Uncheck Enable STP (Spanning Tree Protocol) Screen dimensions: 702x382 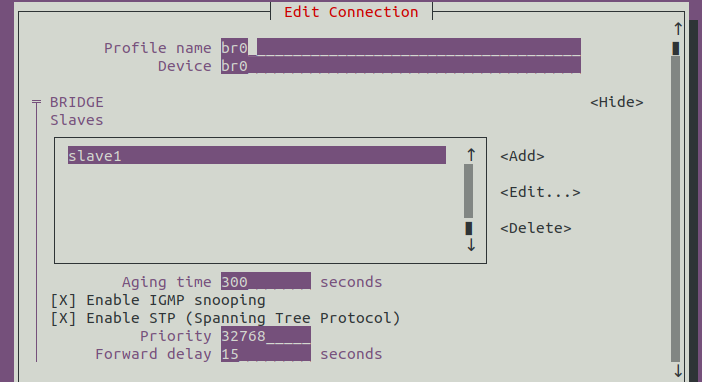(63, 318)
